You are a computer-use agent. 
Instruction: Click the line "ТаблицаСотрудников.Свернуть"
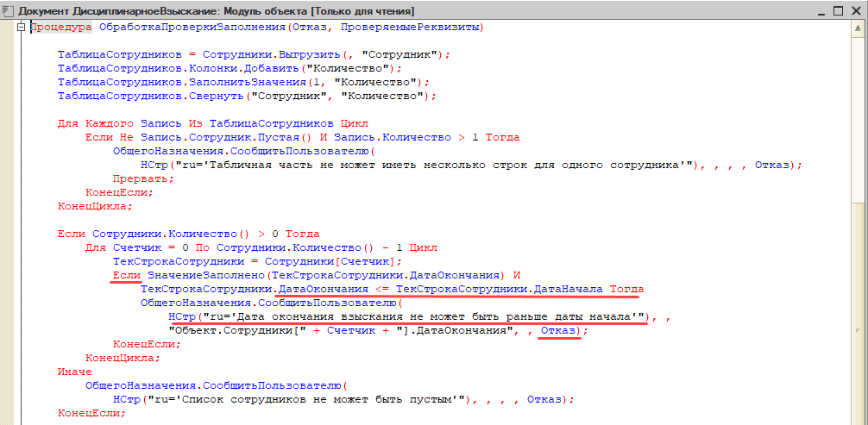[247, 96]
